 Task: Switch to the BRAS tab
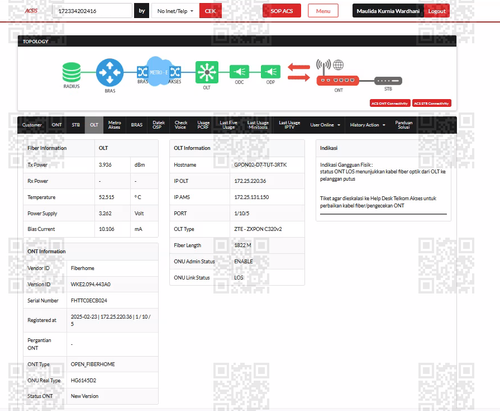[137, 125]
